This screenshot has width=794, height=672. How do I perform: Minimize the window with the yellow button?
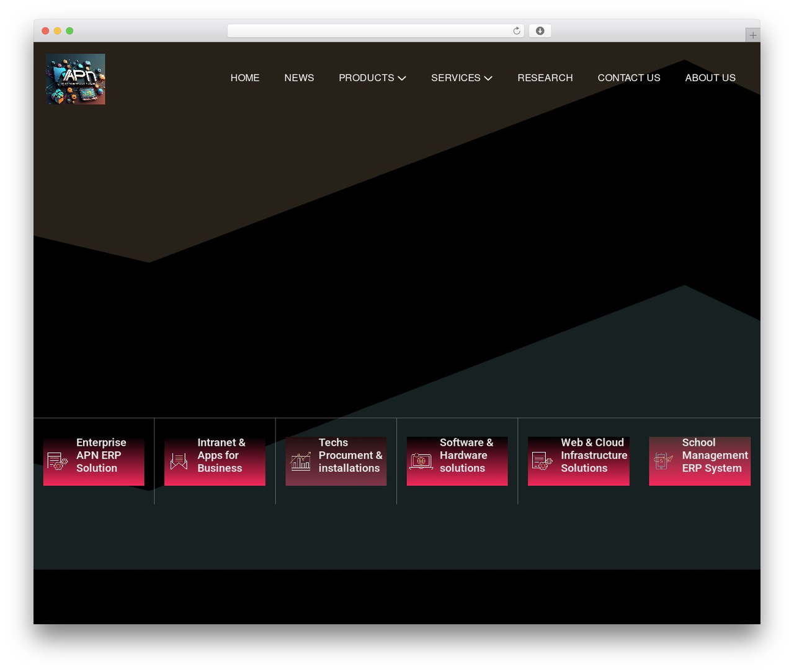57,31
